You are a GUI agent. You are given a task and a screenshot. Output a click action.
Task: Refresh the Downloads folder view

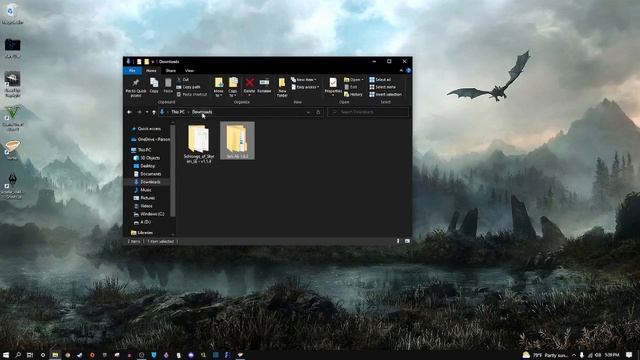[x=318, y=112]
